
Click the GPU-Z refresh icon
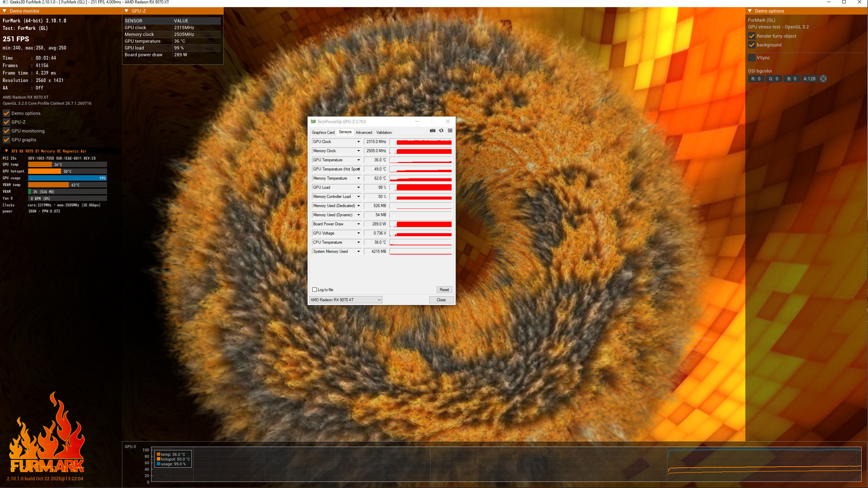click(441, 130)
